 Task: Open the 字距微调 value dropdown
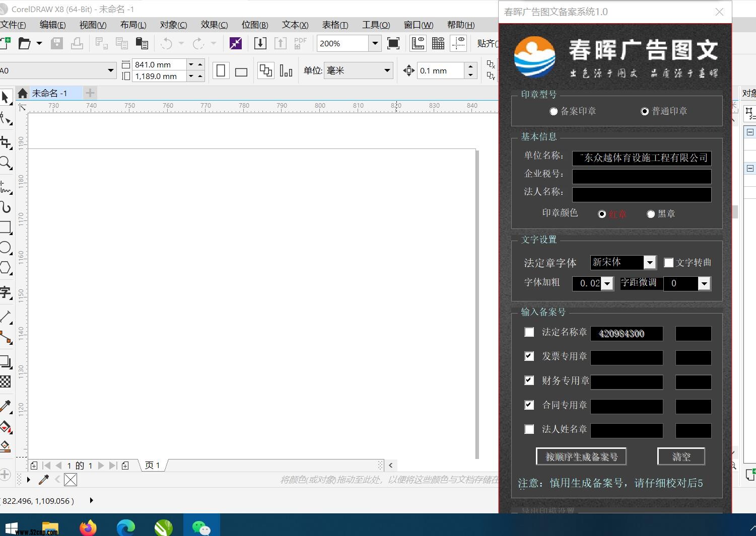(704, 284)
